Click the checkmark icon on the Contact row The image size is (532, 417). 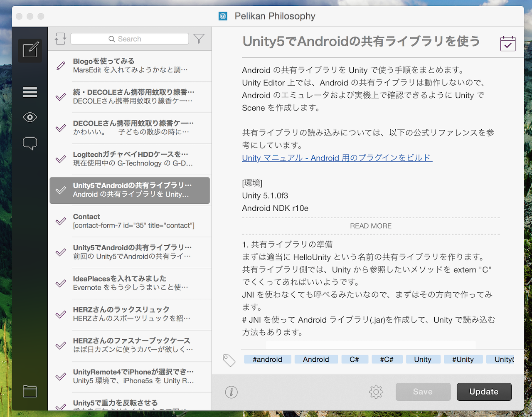(61, 221)
